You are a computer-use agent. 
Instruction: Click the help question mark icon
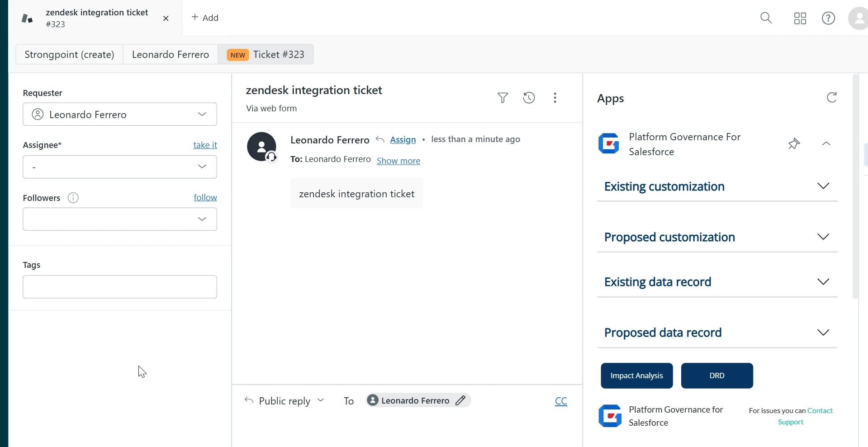828,18
